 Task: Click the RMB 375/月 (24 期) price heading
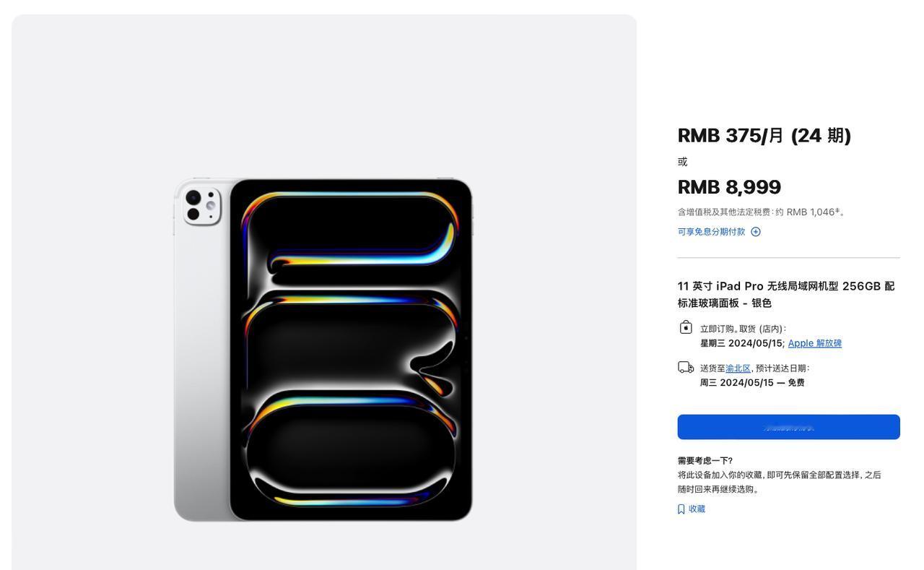click(764, 135)
